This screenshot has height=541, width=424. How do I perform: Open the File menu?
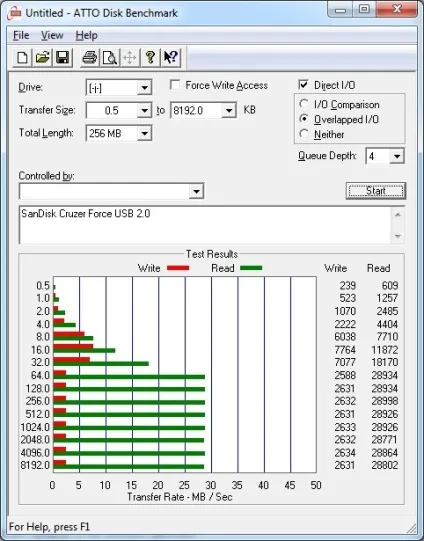[x=21, y=35]
